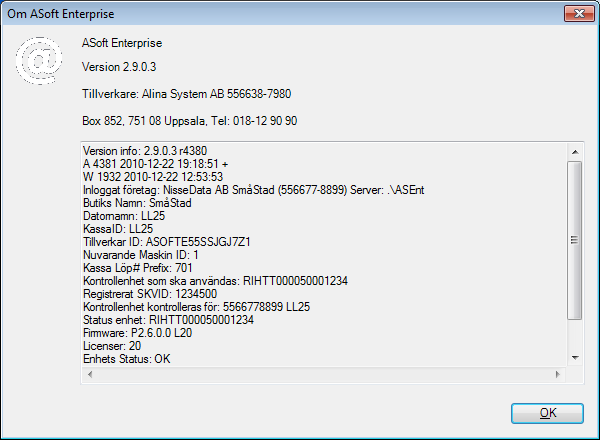The image size is (600, 440).
Task: Click the horizontal scrollbar left arrow
Action: 90,374
